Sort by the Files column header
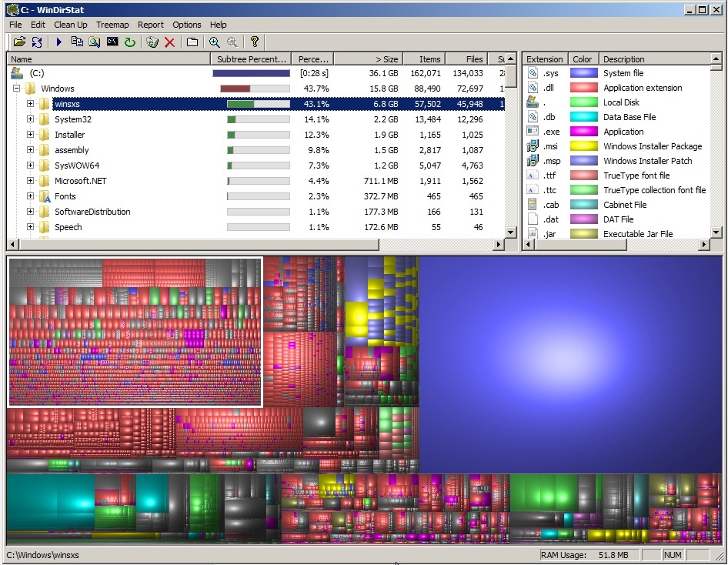728x565 pixels. 466,59
